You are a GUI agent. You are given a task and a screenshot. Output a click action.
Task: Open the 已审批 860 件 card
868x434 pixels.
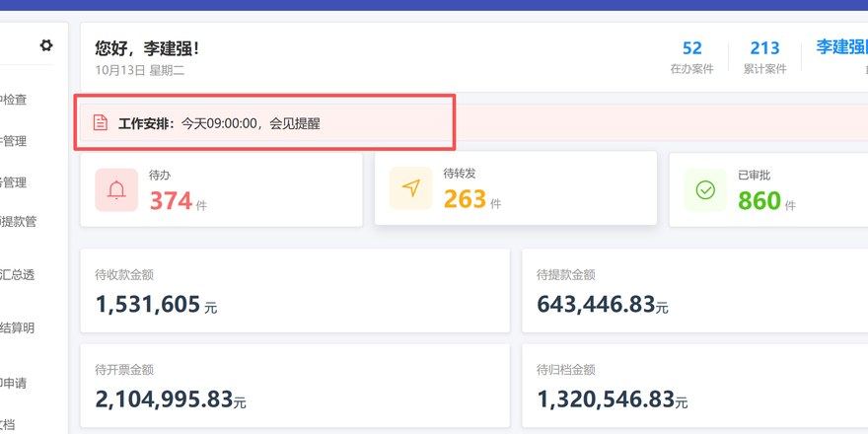tap(768, 189)
